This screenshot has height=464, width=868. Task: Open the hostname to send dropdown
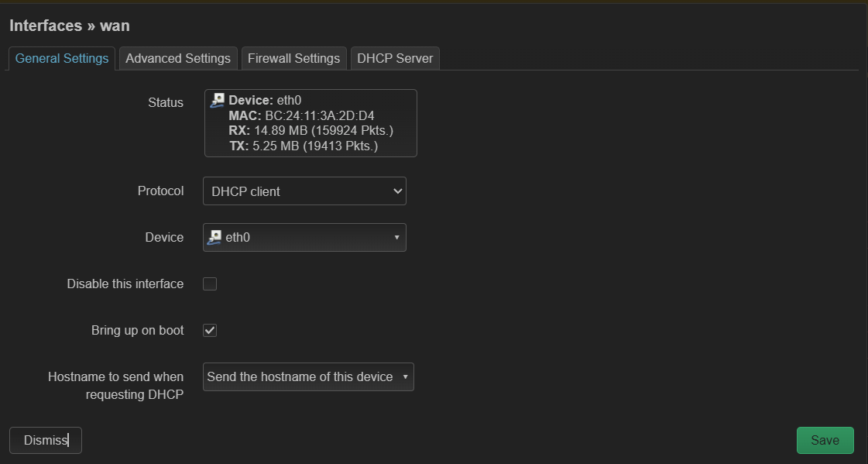308,377
